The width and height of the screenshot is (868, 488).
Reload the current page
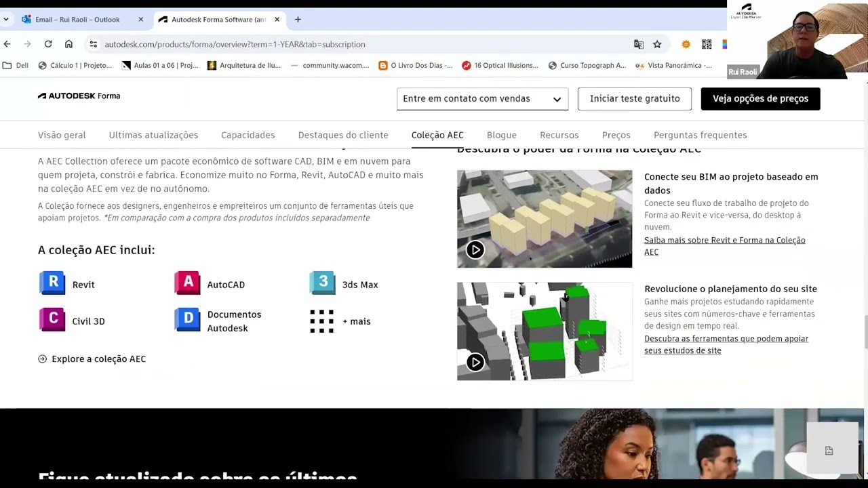point(48,44)
